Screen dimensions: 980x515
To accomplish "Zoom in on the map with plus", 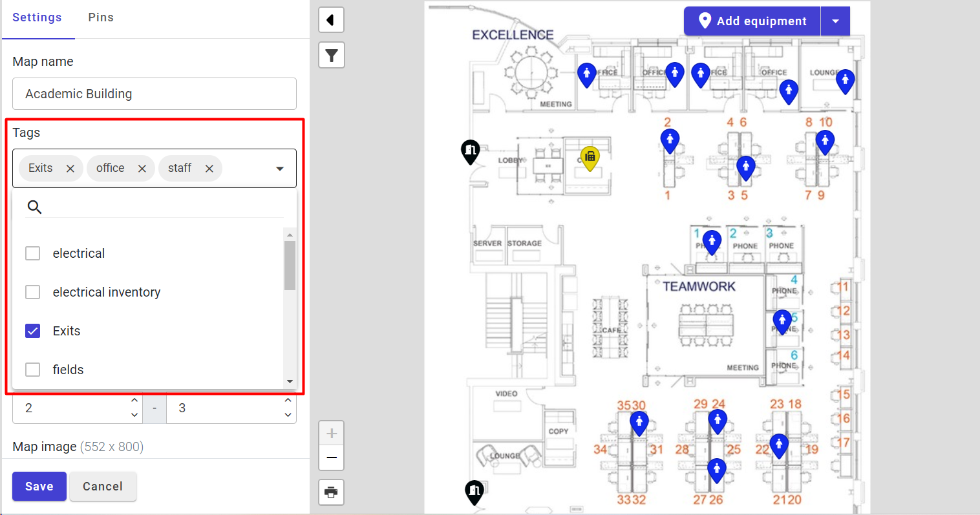I will pos(331,433).
